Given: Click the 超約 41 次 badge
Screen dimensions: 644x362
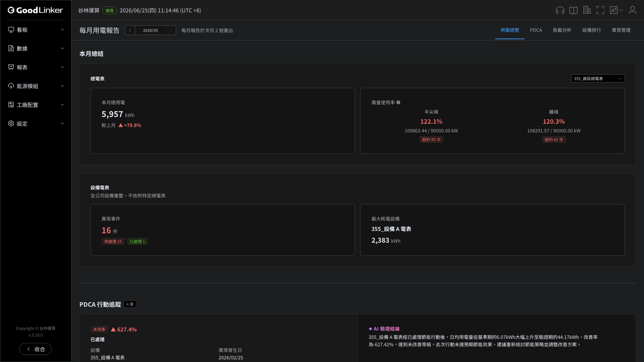Looking at the screenshot, I should click(554, 139).
